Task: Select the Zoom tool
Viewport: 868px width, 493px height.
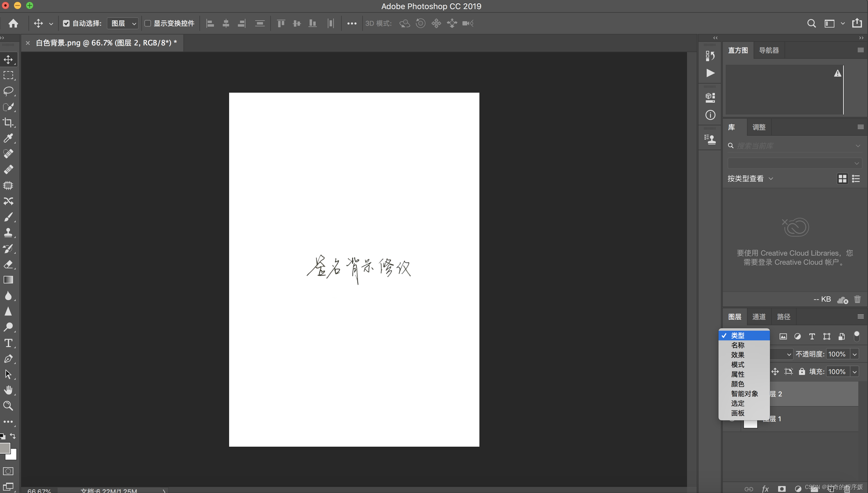Action: coord(8,406)
